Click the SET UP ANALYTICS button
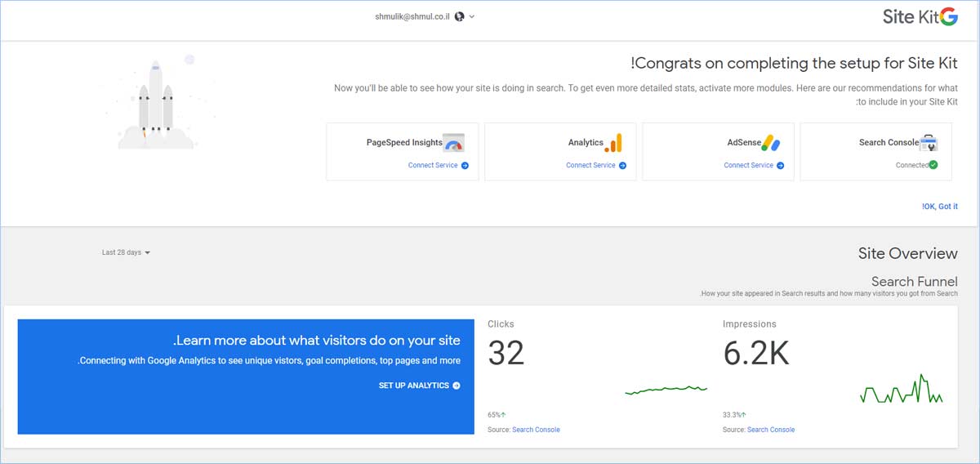This screenshot has height=464, width=980. 420,386
